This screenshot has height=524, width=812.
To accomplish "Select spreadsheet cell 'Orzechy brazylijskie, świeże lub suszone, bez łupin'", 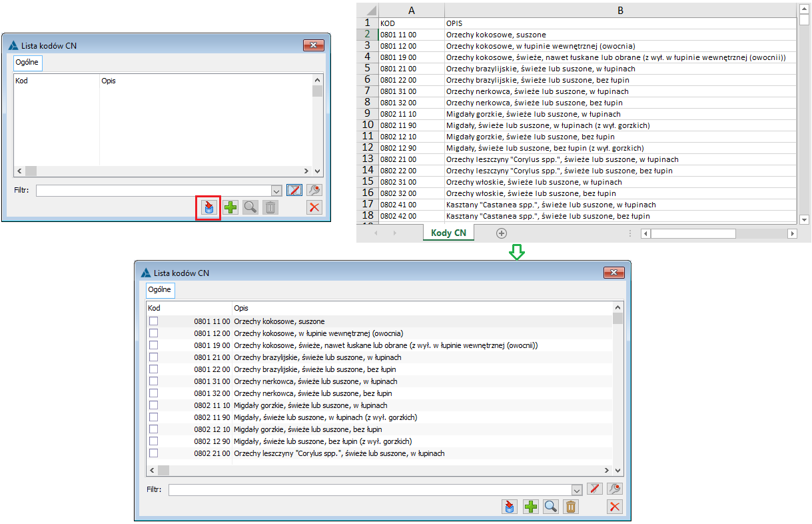I will pyautogui.click(x=620, y=80).
